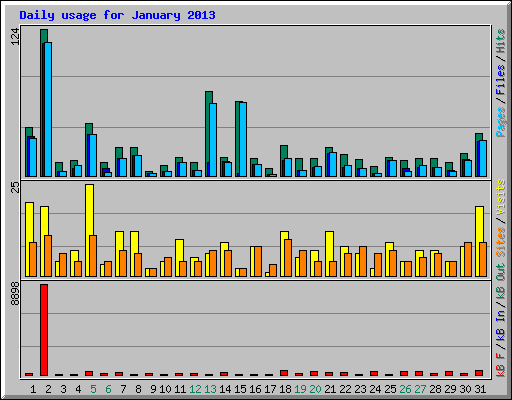
Task: Click the green weekend day label 26
Action: tap(405, 389)
